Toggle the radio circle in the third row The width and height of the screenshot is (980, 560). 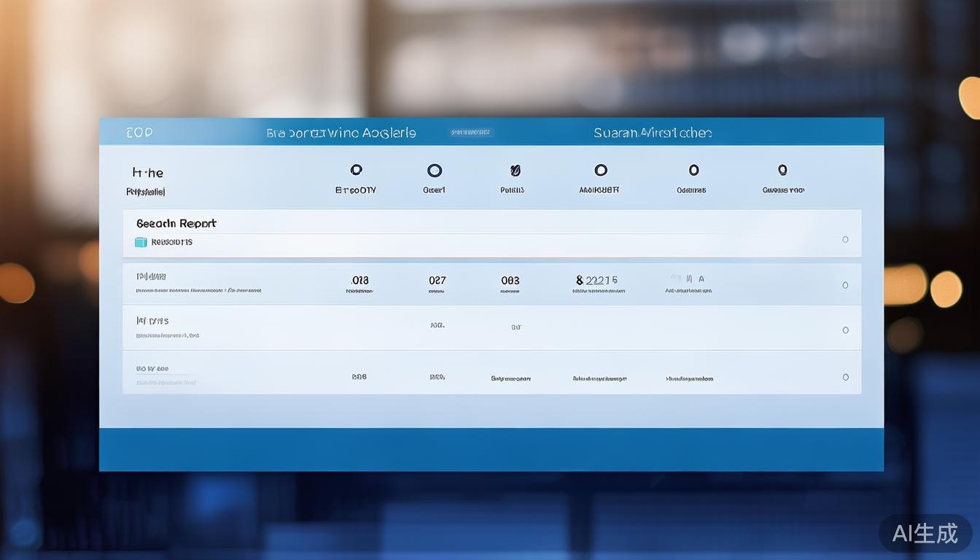[845, 330]
